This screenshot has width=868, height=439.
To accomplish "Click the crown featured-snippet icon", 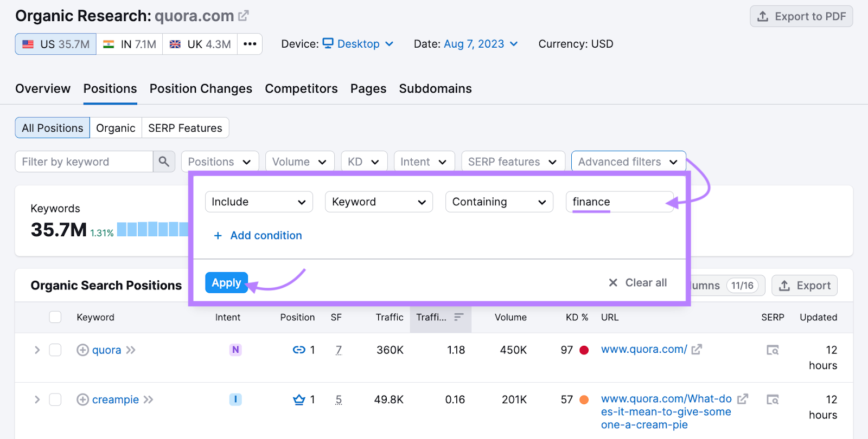I will pos(299,399).
